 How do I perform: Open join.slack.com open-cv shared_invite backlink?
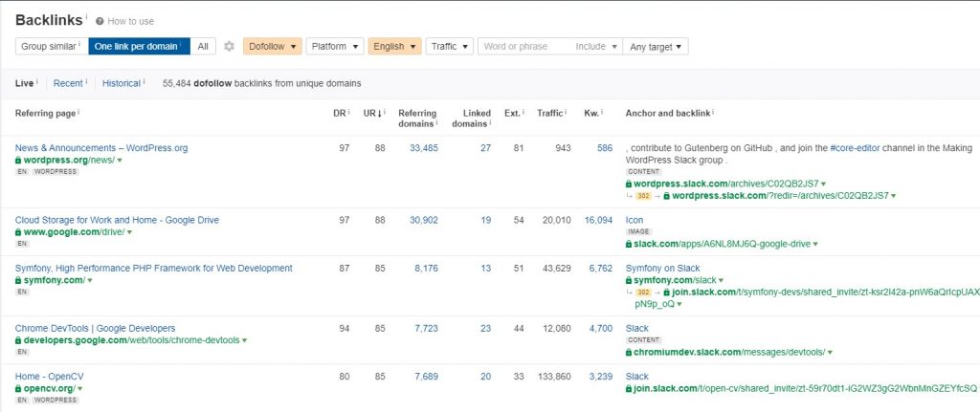pos(805,388)
